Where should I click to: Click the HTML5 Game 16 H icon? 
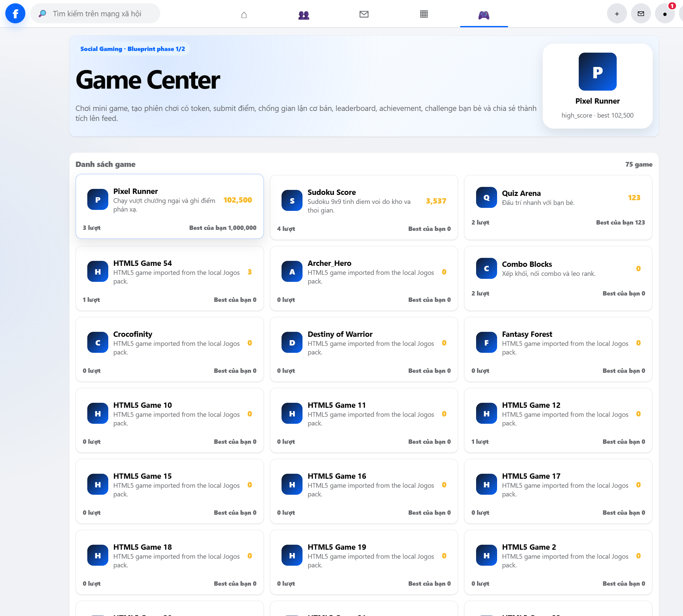[x=292, y=484]
